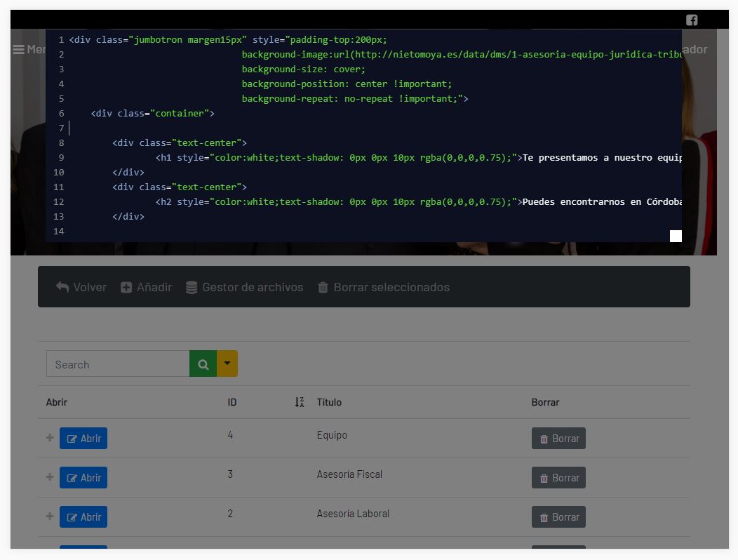Click the trash icon on Equipo's Borrar button
This screenshot has width=738, height=560.
tap(544, 438)
